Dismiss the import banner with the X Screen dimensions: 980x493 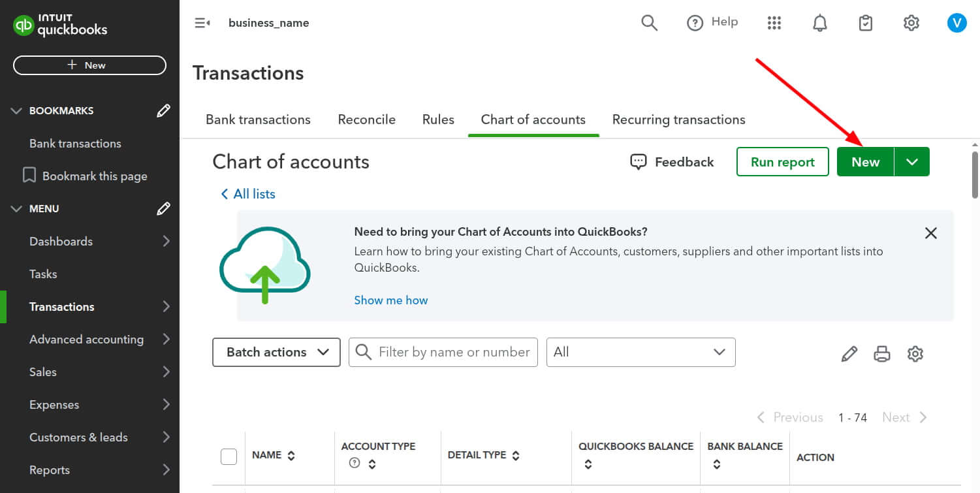click(931, 232)
